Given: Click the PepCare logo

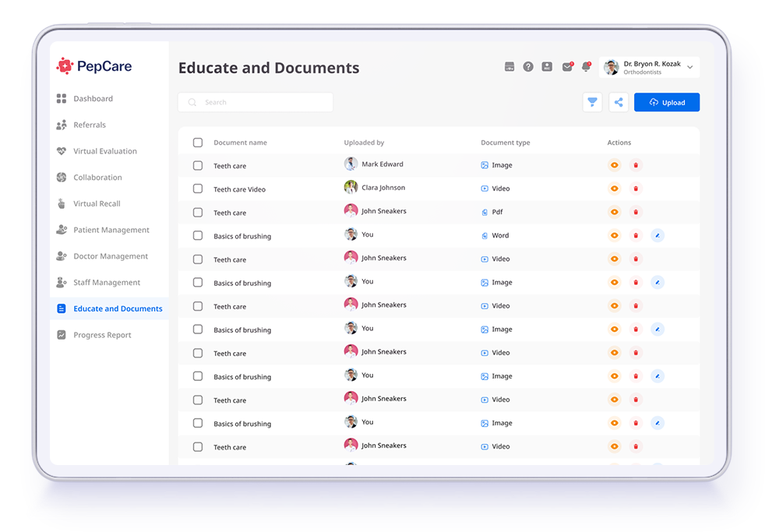Looking at the screenshot, I should [x=93, y=66].
